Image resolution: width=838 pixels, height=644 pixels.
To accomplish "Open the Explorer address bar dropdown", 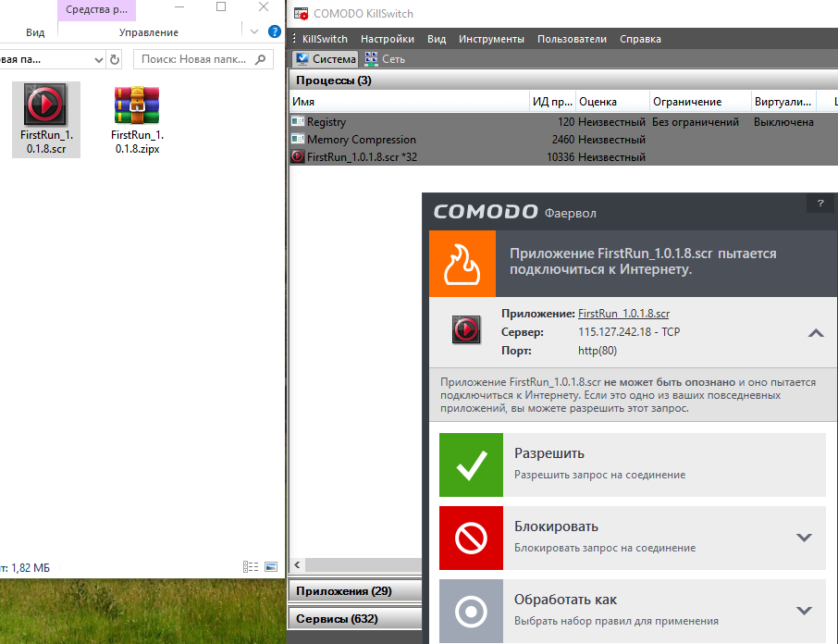I will pos(98,59).
